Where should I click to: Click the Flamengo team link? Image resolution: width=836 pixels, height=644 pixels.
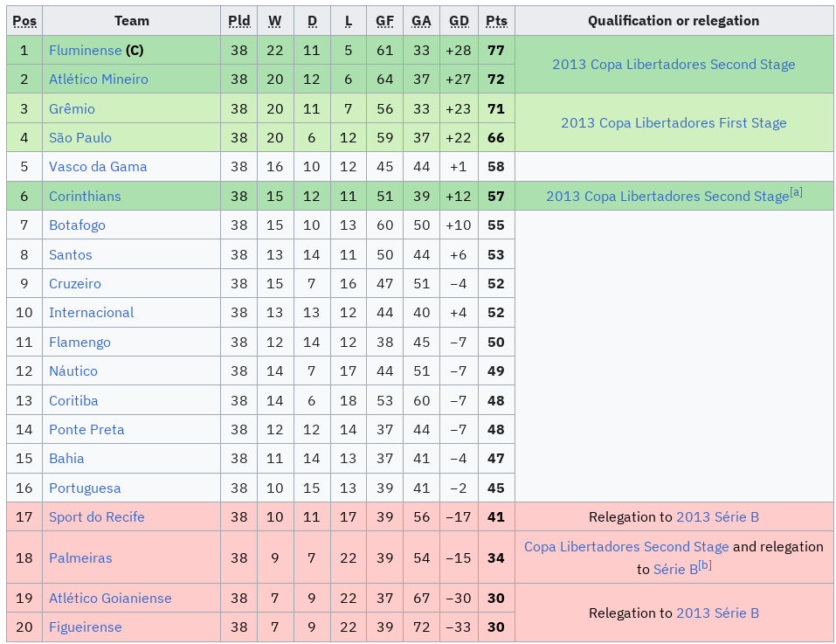click(80, 343)
